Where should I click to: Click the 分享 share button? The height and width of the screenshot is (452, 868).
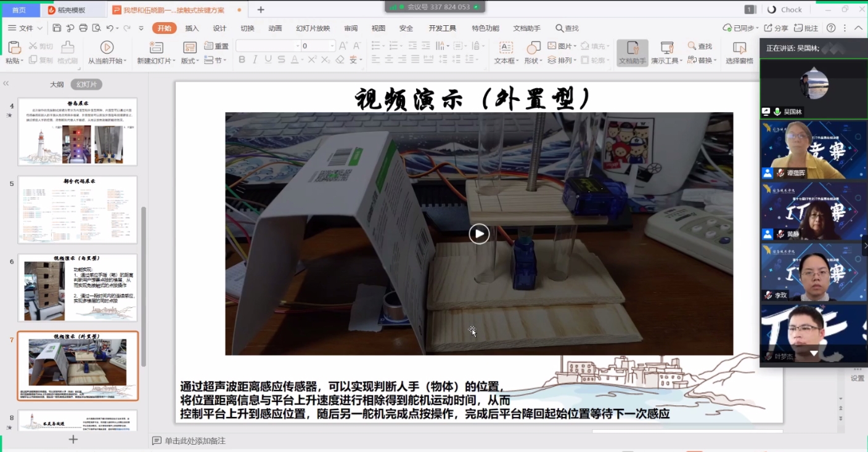(776, 28)
